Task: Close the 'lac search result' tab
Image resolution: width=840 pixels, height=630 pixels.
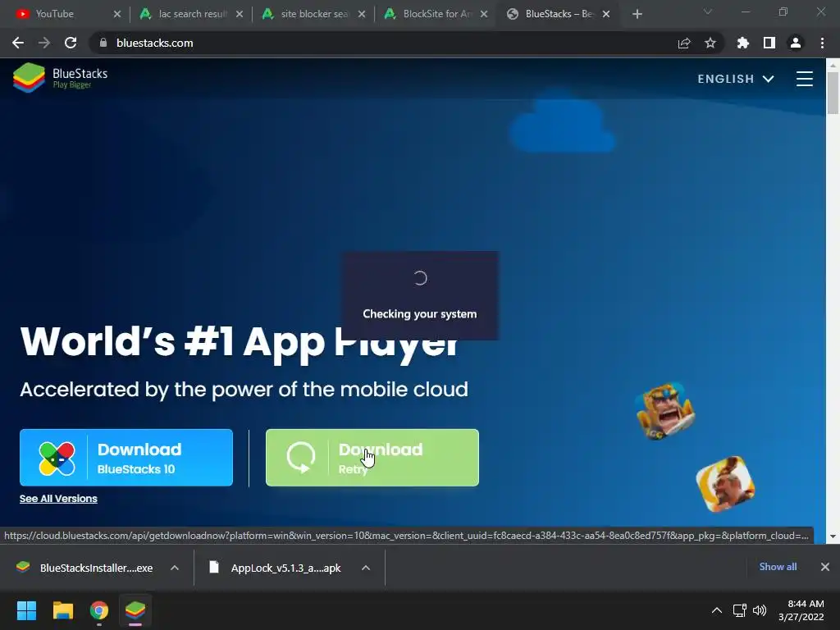Action: click(240, 14)
